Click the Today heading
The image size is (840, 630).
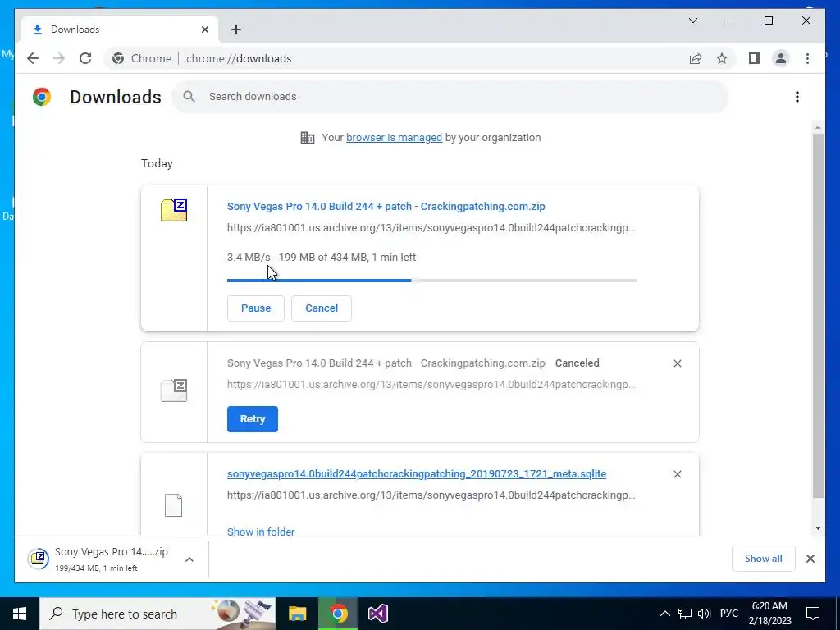click(157, 163)
